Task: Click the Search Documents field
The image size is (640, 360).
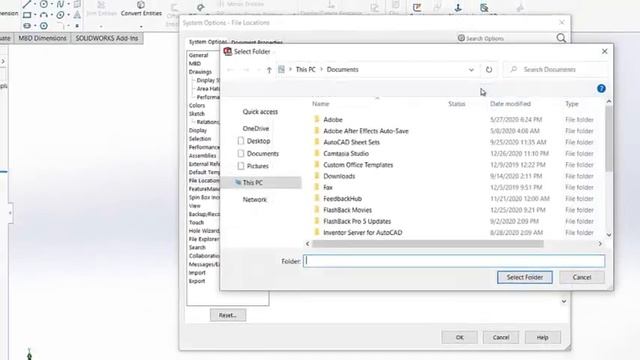Action: (x=556, y=70)
